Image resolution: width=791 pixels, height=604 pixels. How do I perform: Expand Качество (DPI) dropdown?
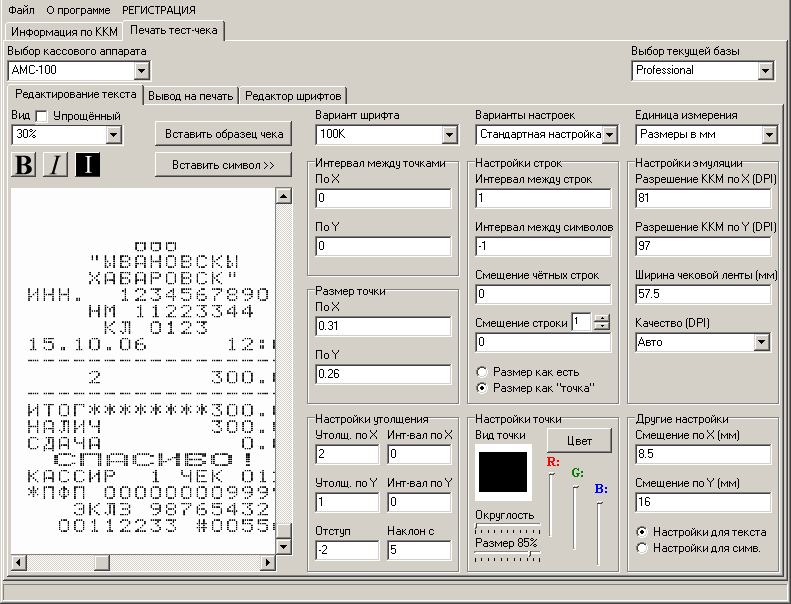[x=761, y=342]
